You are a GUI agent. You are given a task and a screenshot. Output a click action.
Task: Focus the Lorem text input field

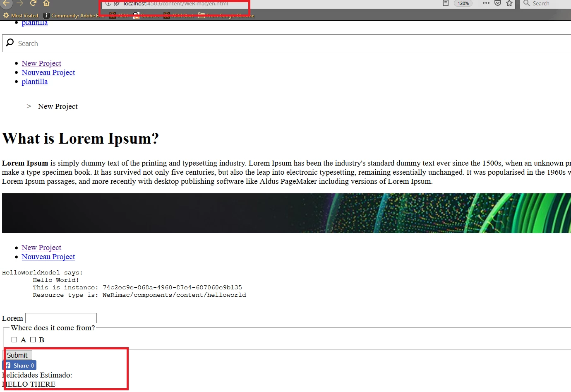pos(61,318)
